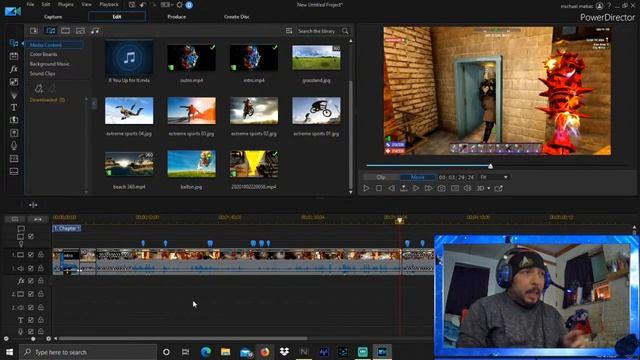The image size is (640, 360).
Task: Undock the preview window
Action: tap(499, 188)
